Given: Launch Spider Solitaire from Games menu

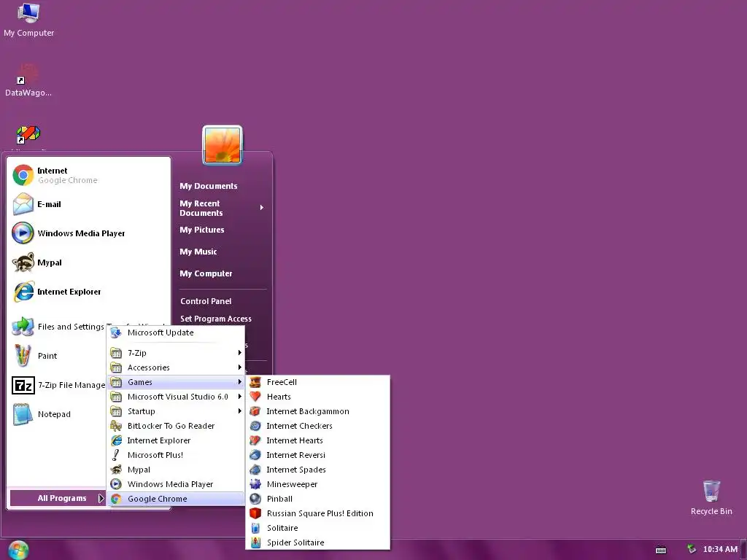Looking at the screenshot, I should point(318,542).
